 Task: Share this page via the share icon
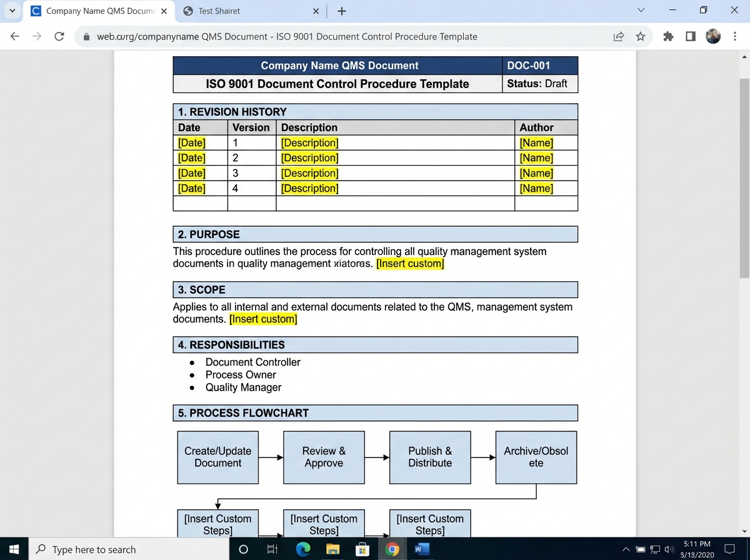pyautogui.click(x=619, y=36)
